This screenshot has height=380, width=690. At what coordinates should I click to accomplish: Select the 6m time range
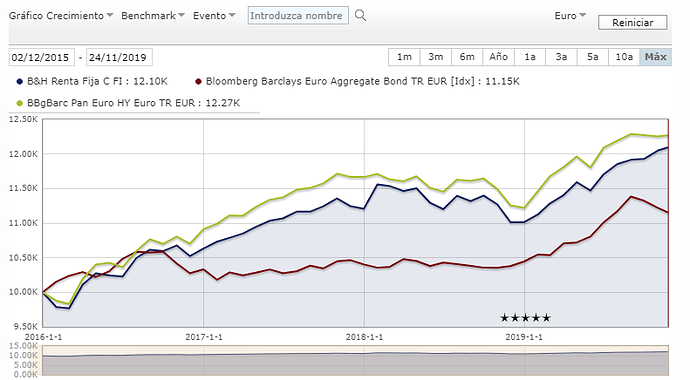tap(467, 57)
